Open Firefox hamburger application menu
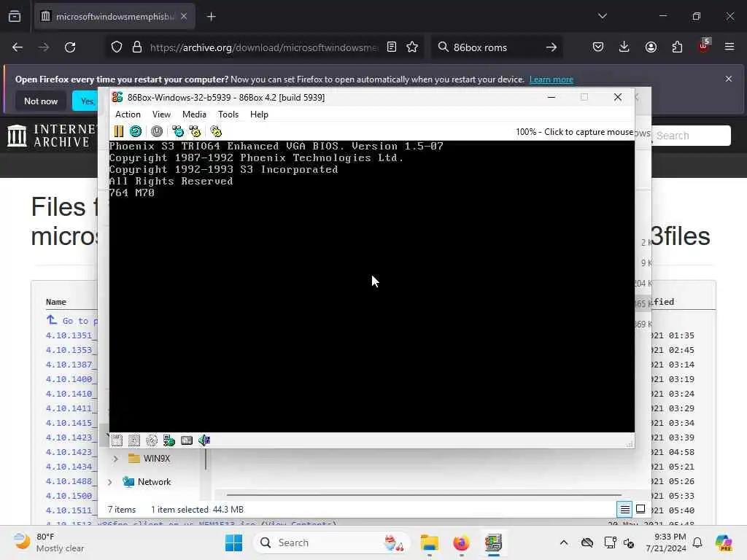 [x=729, y=47]
